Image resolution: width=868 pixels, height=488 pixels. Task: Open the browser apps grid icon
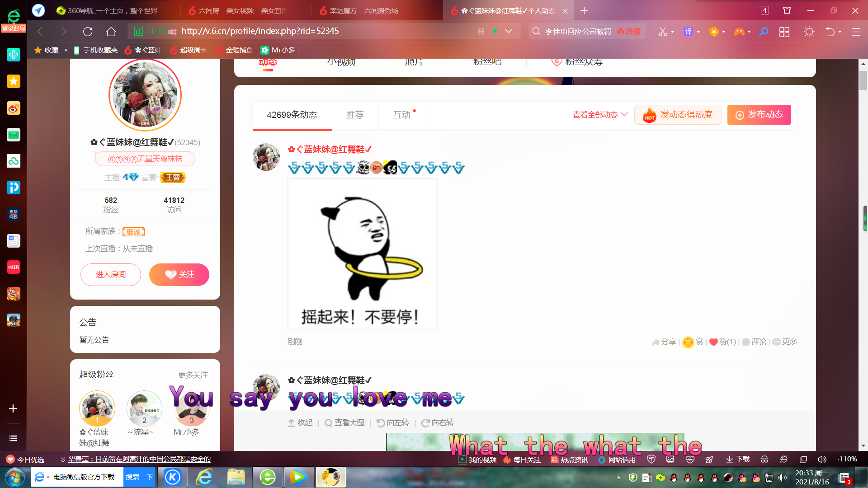pyautogui.click(x=784, y=32)
